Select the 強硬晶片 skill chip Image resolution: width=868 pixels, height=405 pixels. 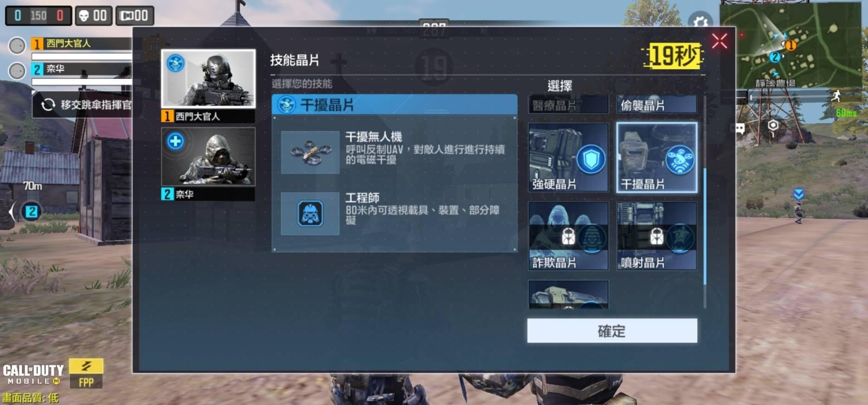pos(568,157)
